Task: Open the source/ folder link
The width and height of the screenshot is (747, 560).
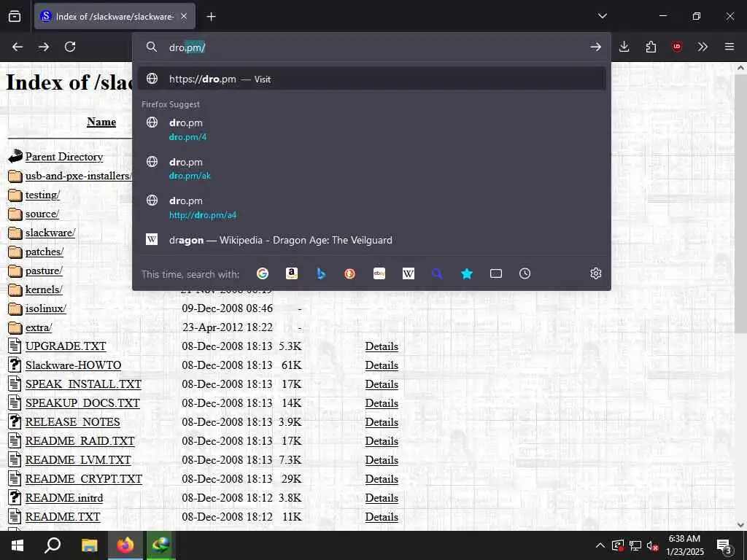Action: (42, 214)
